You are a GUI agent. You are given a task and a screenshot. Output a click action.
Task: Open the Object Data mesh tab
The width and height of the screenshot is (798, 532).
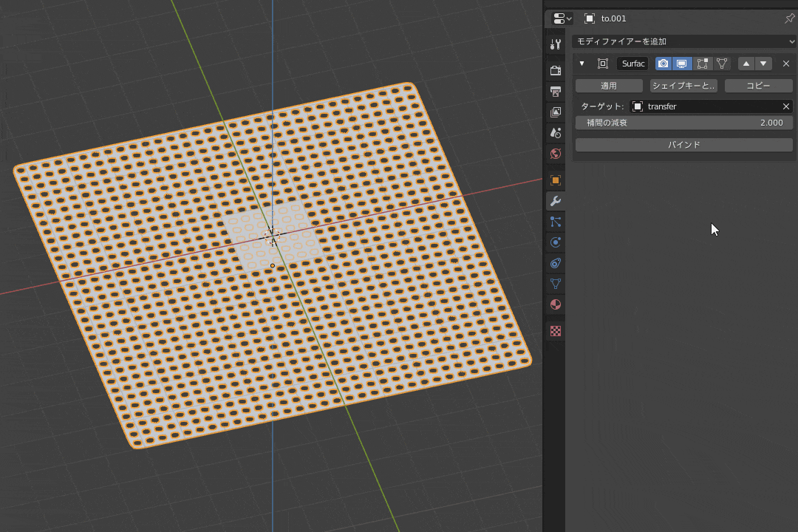pyautogui.click(x=555, y=284)
